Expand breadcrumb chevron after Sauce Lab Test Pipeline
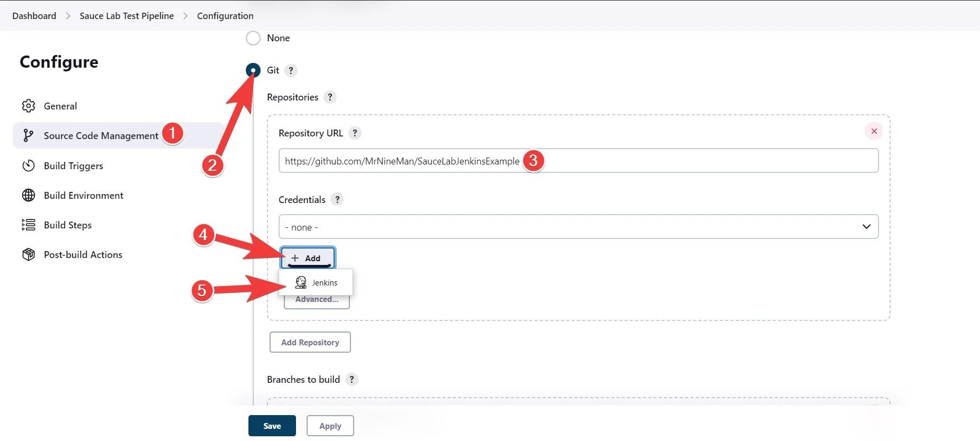 (x=185, y=16)
